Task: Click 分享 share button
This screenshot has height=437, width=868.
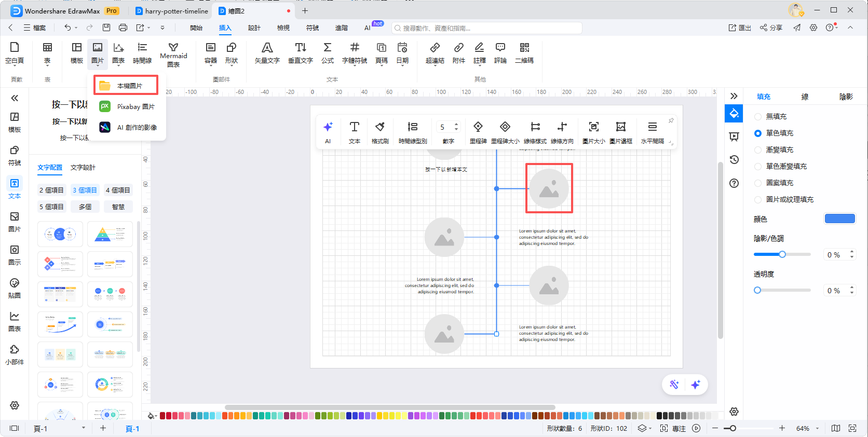Action: pos(771,28)
